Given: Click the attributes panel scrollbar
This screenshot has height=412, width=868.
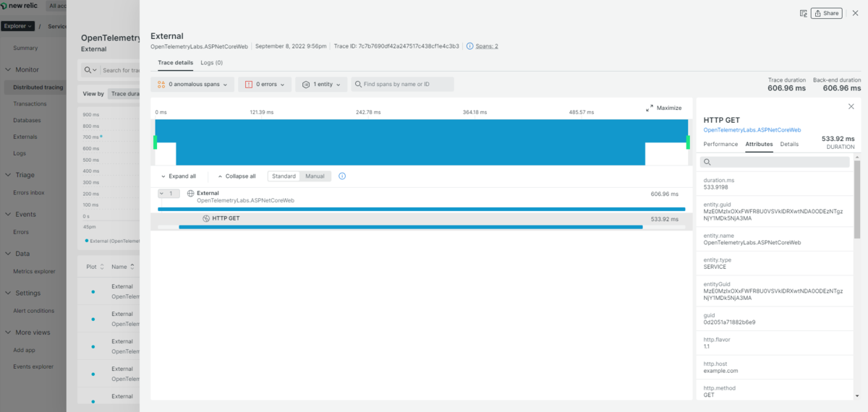Looking at the screenshot, I should tap(857, 200).
